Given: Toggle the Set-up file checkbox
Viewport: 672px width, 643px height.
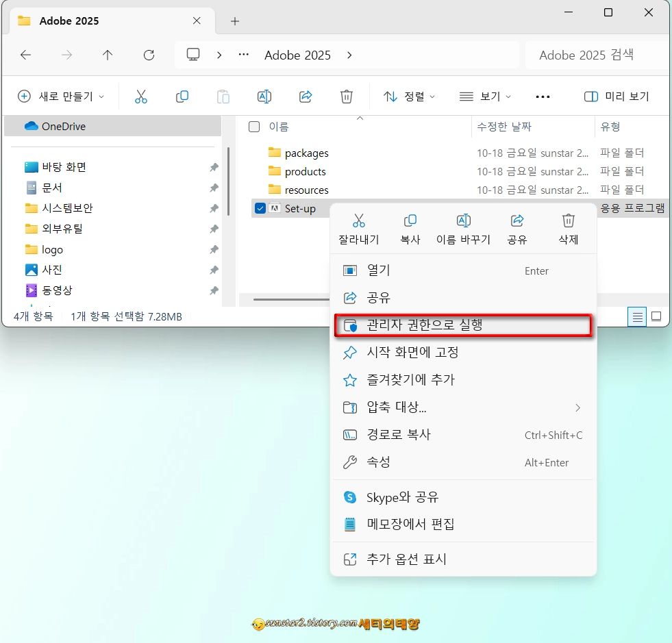Looking at the screenshot, I should [260, 208].
